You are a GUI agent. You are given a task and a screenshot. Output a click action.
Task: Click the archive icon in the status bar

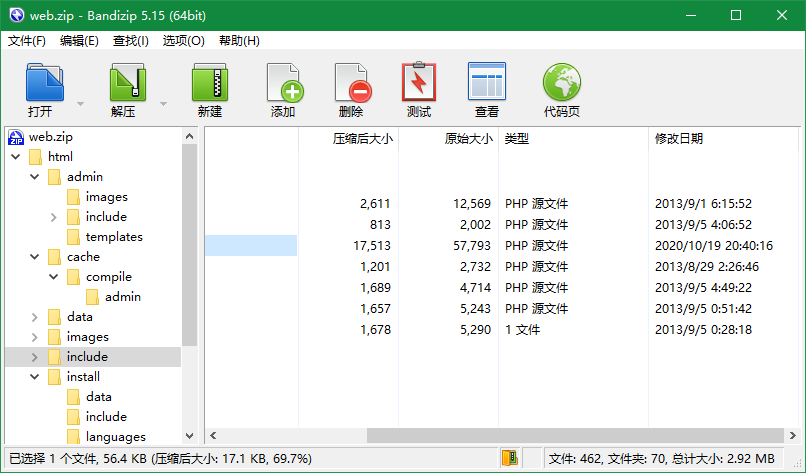coord(509,458)
